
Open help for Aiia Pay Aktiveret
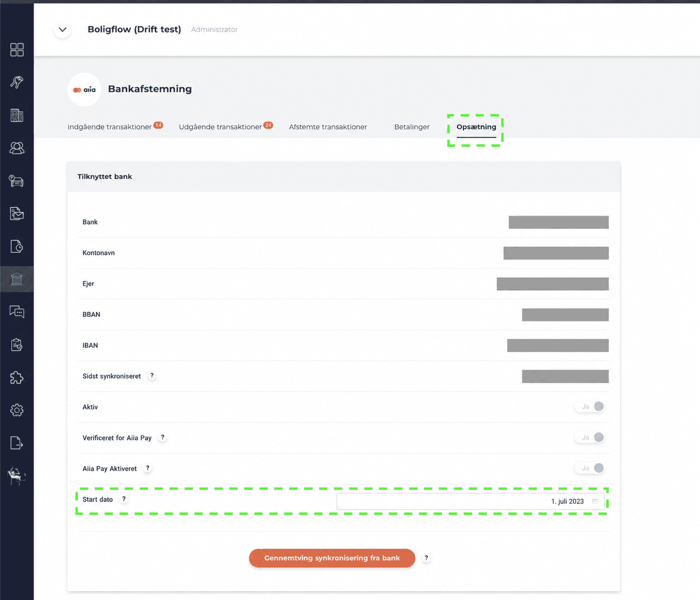[x=148, y=468]
